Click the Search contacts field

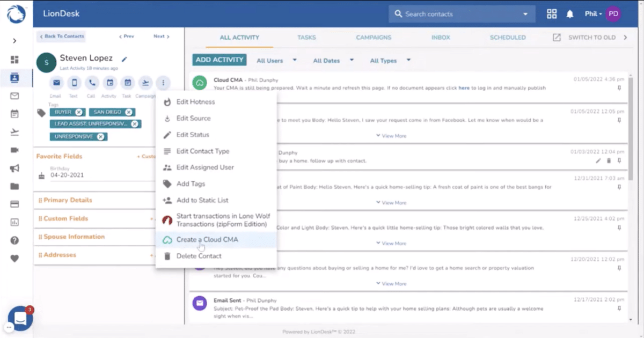[x=461, y=14]
